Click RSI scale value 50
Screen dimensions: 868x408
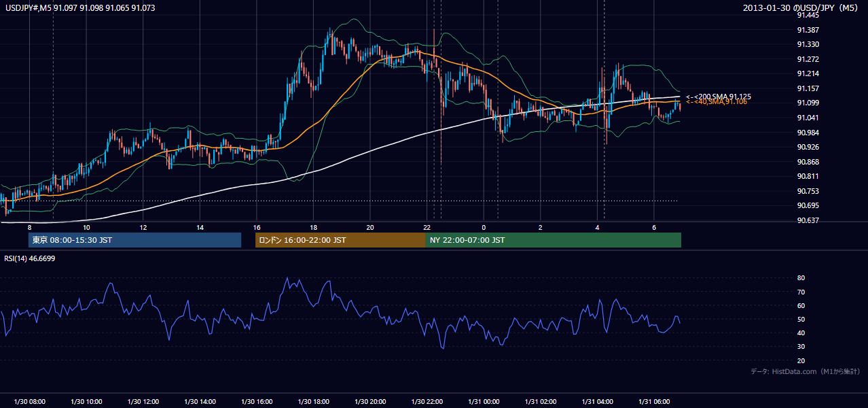tap(801, 320)
